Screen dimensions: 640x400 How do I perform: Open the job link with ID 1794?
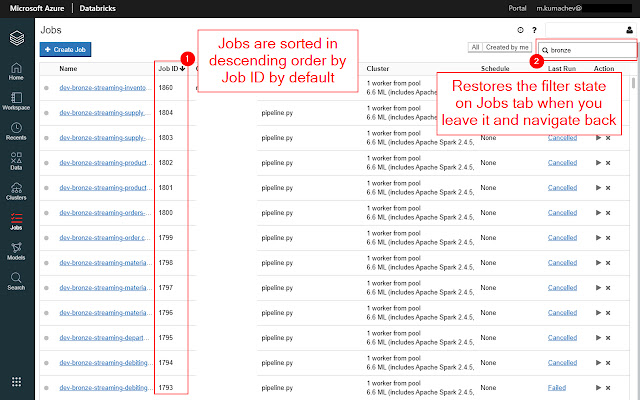click(x=106, y=362)
